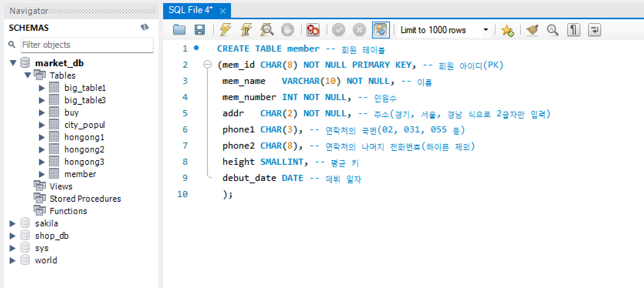The height and width of the screenshot is (288, 644).
Task: Select world schema name
Action: (x=46, y=260)
